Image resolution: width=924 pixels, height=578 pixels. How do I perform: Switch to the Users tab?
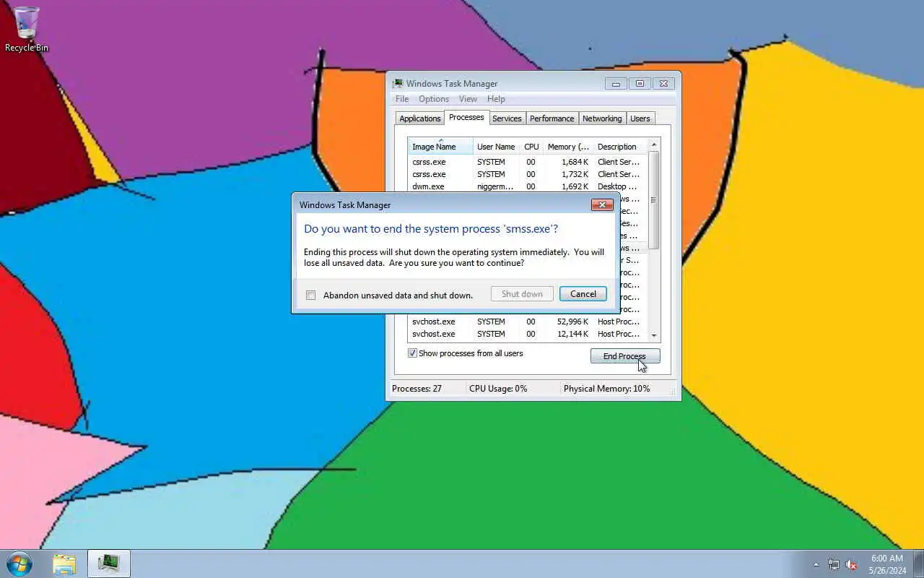pos(640,118)
